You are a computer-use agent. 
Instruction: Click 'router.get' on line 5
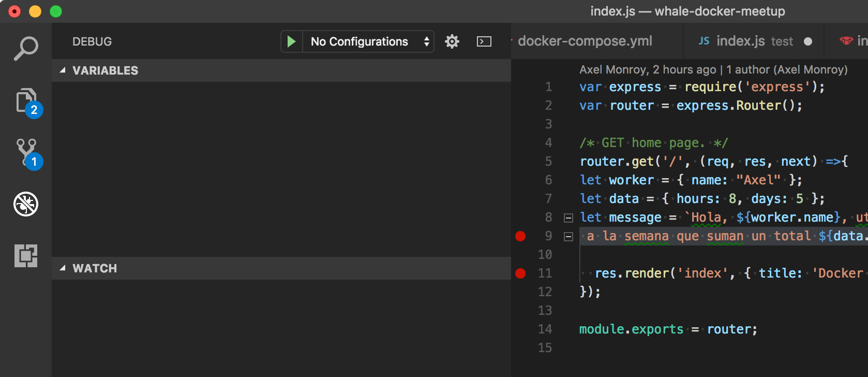[x=617, y=162]
